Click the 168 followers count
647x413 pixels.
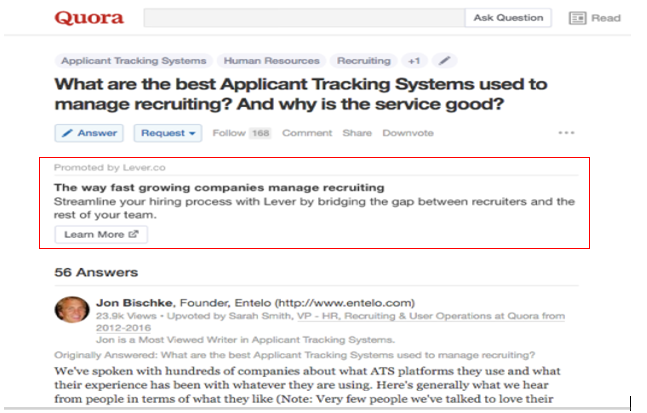[261, 133]
